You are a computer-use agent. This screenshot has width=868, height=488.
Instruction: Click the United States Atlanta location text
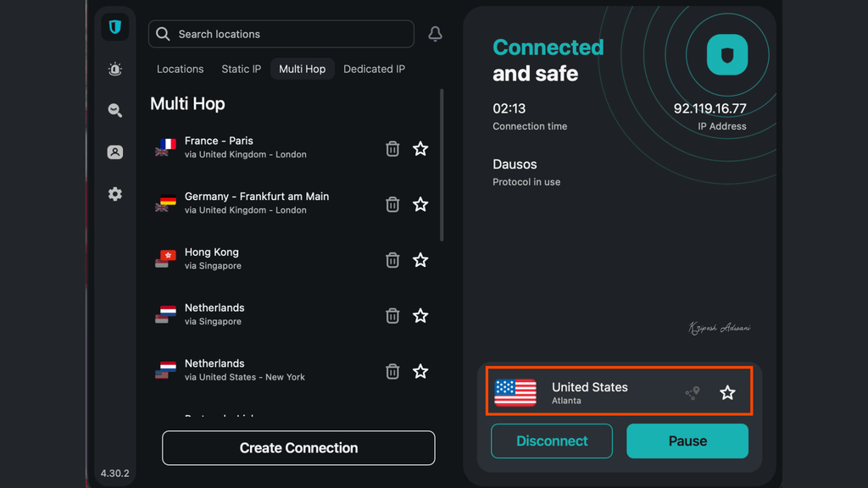point(590,393)
